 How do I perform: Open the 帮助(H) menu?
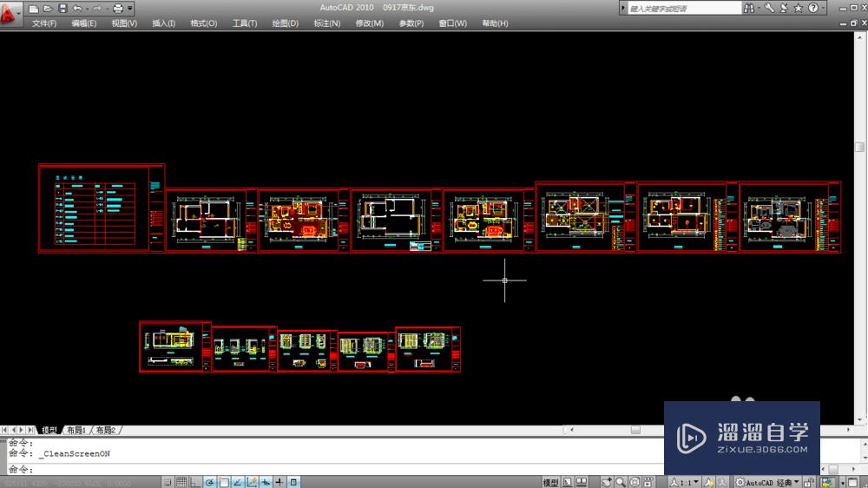[495, 23]
